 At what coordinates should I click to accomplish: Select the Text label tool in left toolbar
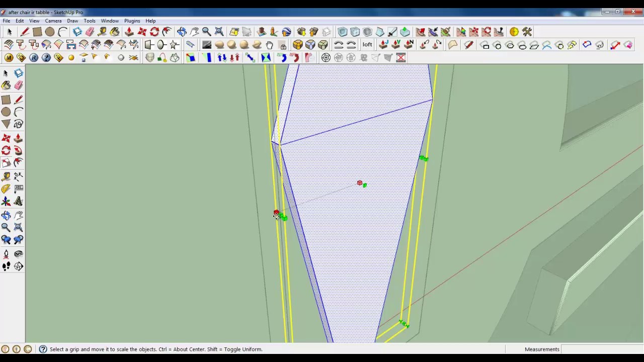[x=19, y=189]
